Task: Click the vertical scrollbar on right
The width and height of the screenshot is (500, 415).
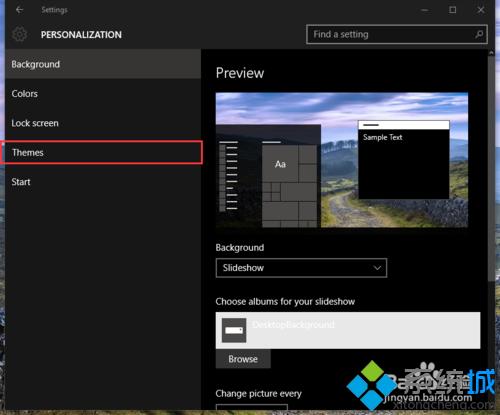Action: (491, 167)
